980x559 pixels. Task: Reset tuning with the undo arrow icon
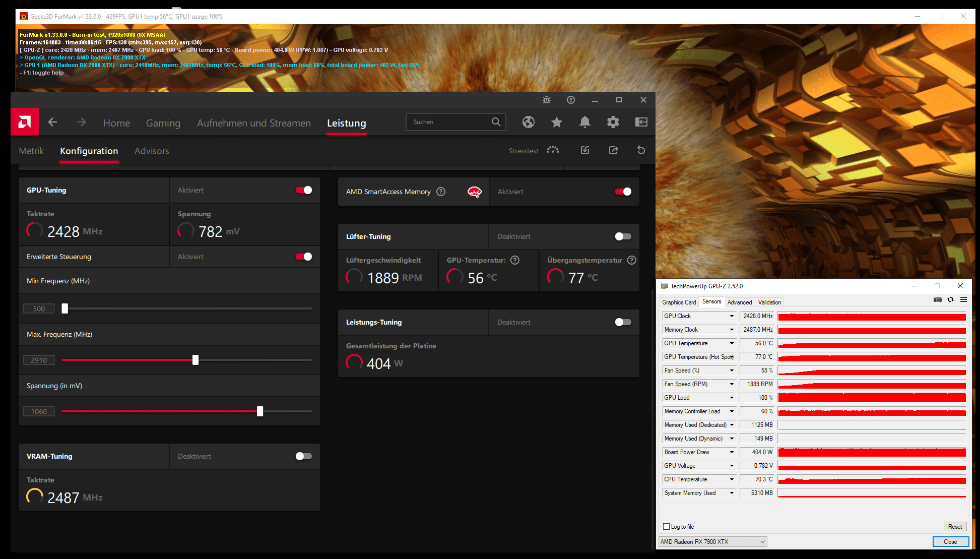(x=641, y=150)
